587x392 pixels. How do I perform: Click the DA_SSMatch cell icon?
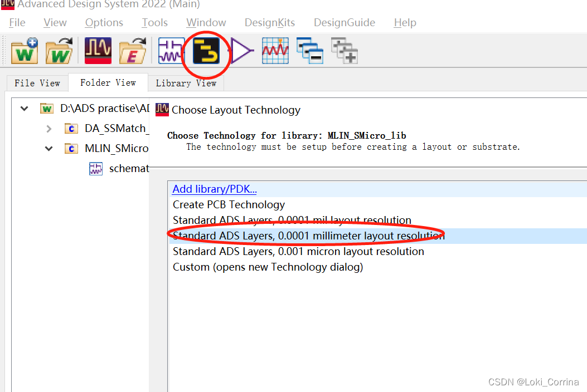(x=71, y=129)
